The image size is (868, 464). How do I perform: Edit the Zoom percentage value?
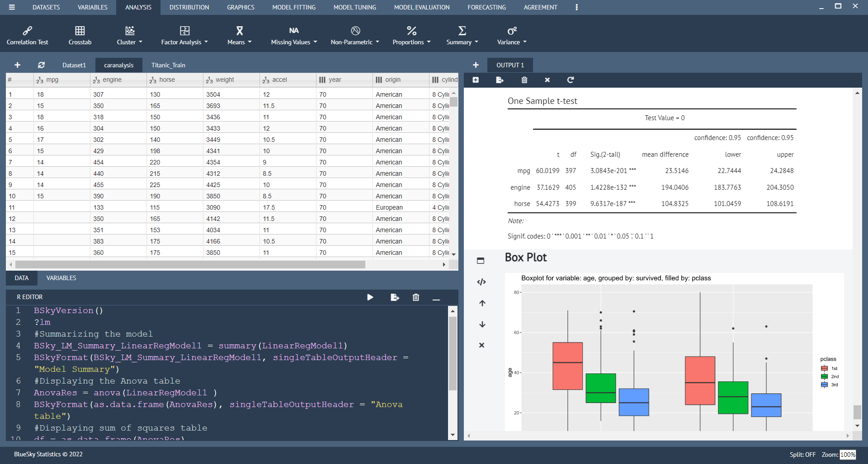click(x=848, y=455)
